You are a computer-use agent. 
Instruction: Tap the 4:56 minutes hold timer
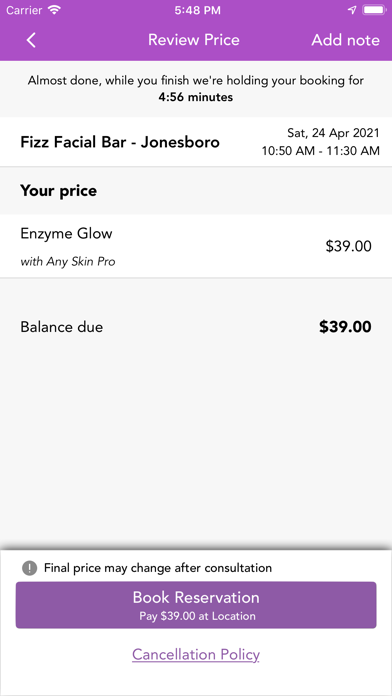click(196, 97)
